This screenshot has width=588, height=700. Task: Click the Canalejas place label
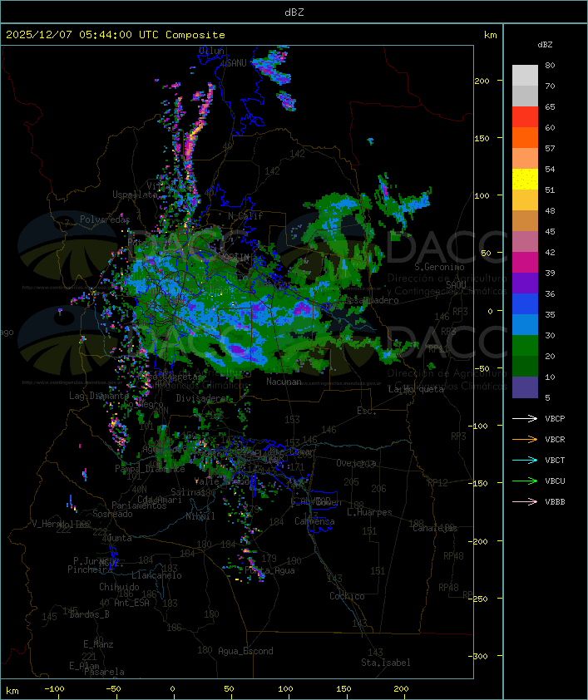pyautogui.click(x=435, y=528)
